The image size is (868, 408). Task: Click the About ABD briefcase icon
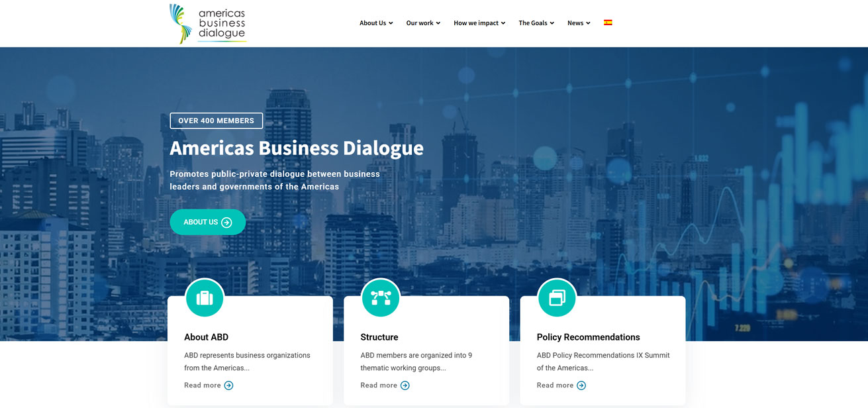click(x=205, y=298)
